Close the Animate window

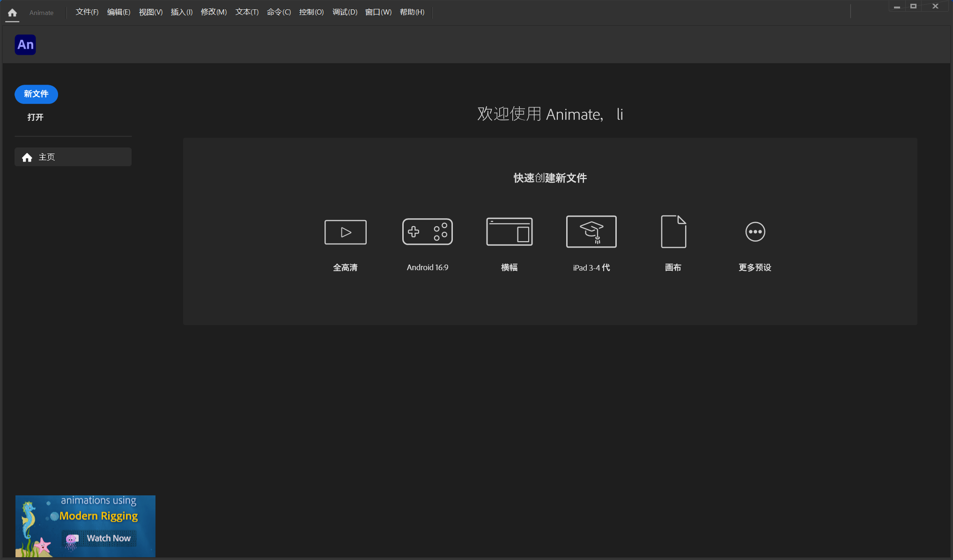pyautogui.click(x=935, y=7)
